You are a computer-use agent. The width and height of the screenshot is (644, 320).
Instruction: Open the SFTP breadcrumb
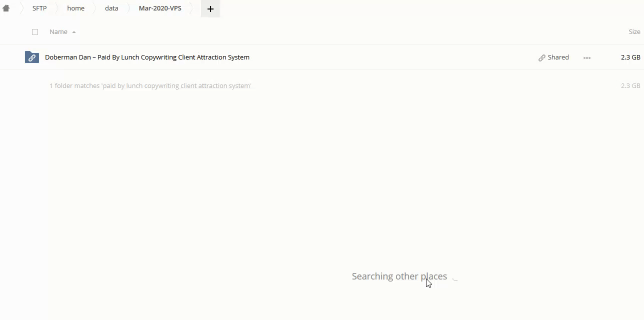[39, 8]
